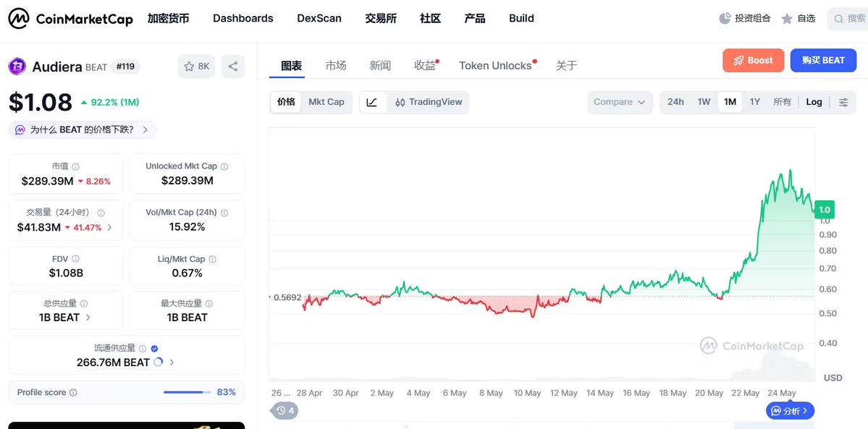Click the Liq/Mkt Cap info icon

pyautogui.click(x=213, y=259)
